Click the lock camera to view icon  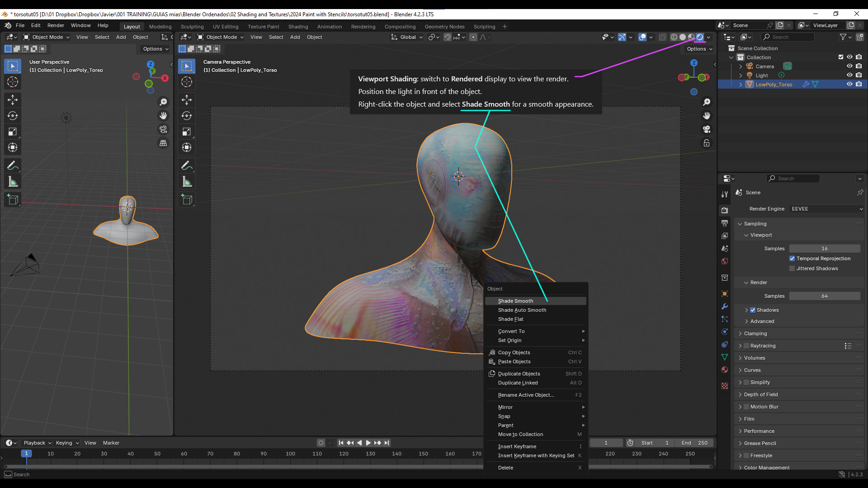tap(707, 143)
